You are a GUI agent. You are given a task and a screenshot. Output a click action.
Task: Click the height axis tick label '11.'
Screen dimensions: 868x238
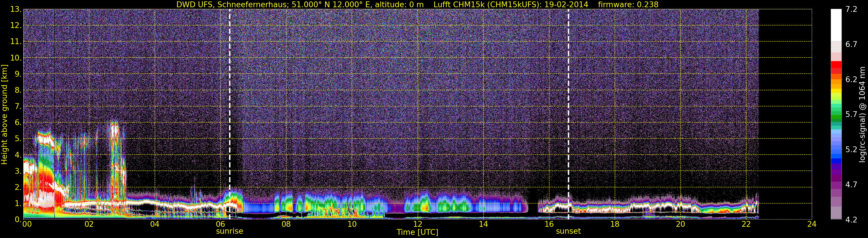click(16, 42)
